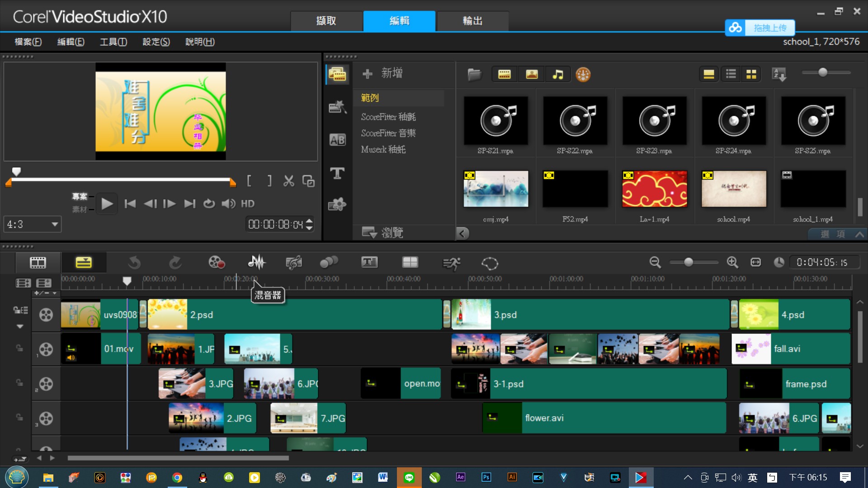Open the Auto Music tool
The image size is (868, 488).
(294, 263)
